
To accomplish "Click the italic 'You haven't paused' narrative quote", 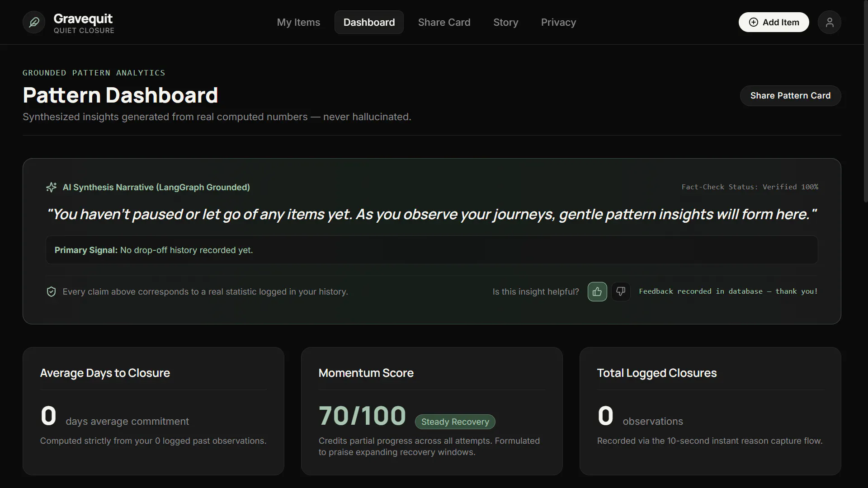I will [x=432, y=214].
